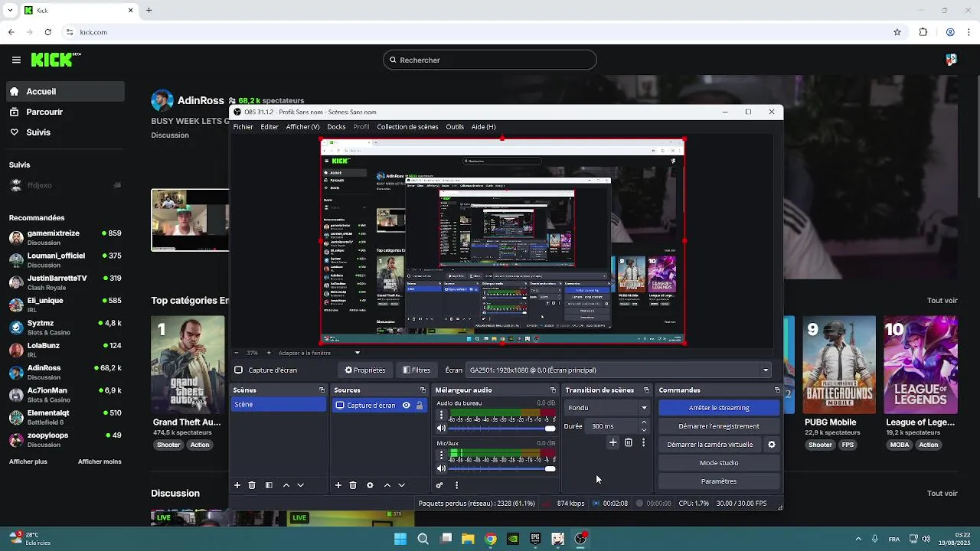Click Arrêter le streaming button
Image resolution: width=980 pixels, height=551 pixels.
coord(719,408)
